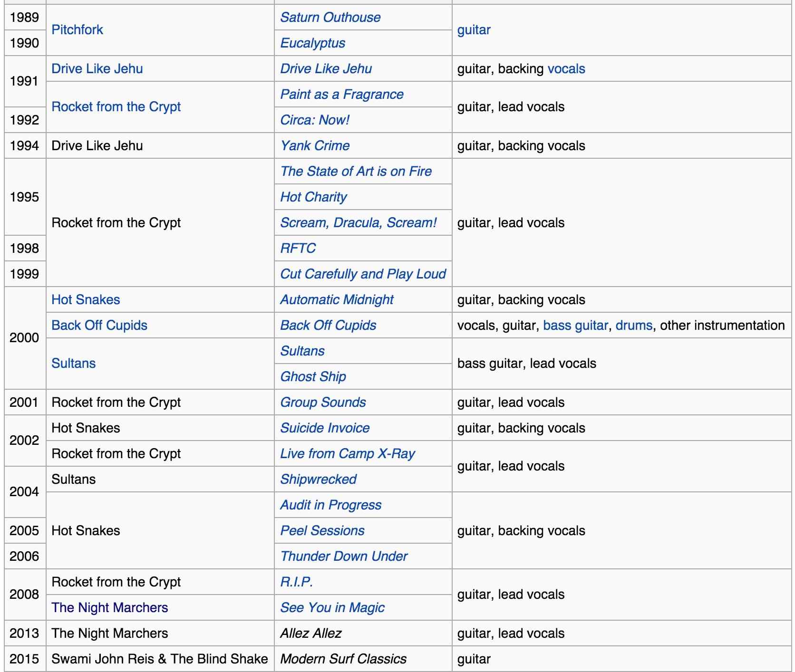Open Hot Charity album link
The image size is (795, 672).
[314, 197]
